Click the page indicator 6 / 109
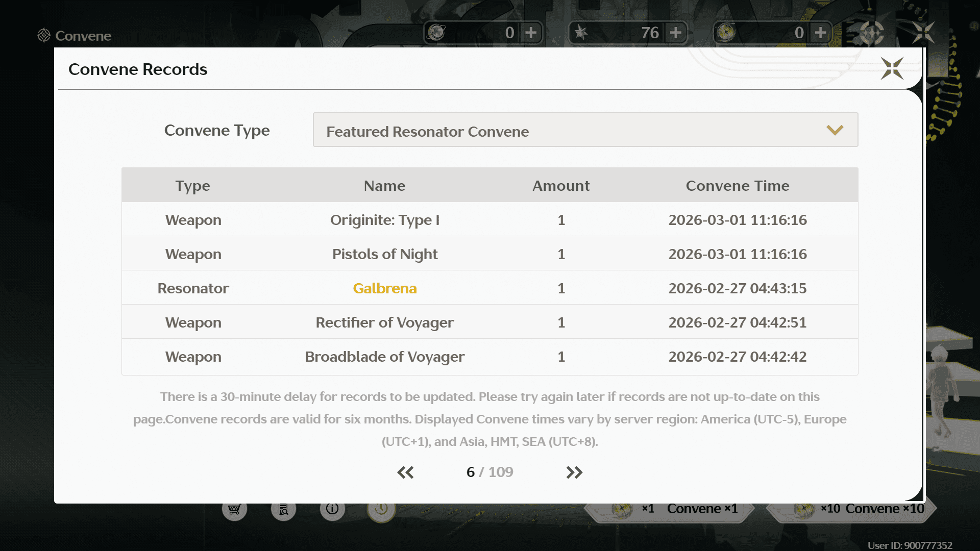This screenshot has height=551, width=980. pos(489,472)
